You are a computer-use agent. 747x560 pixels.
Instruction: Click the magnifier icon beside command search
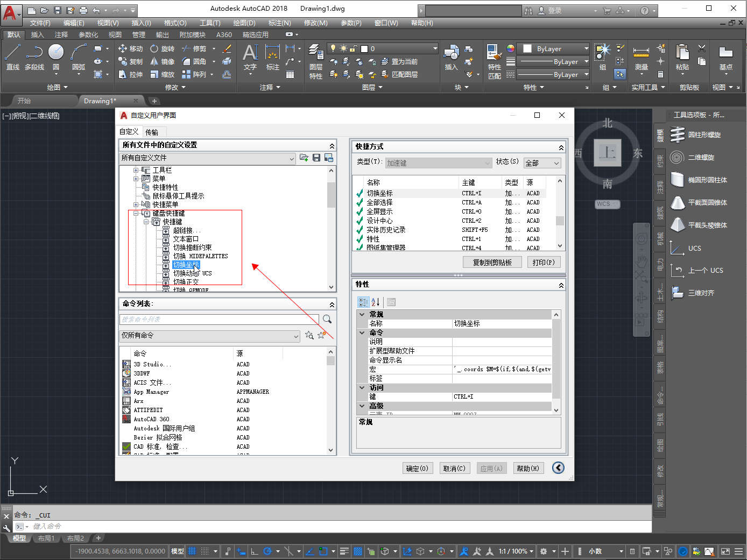327,320
